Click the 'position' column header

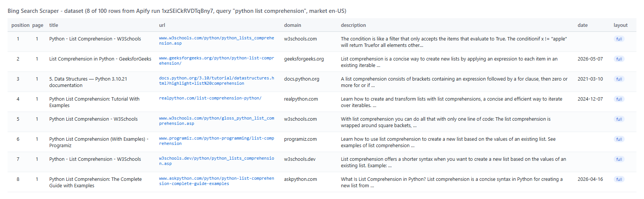click(20, 25)
